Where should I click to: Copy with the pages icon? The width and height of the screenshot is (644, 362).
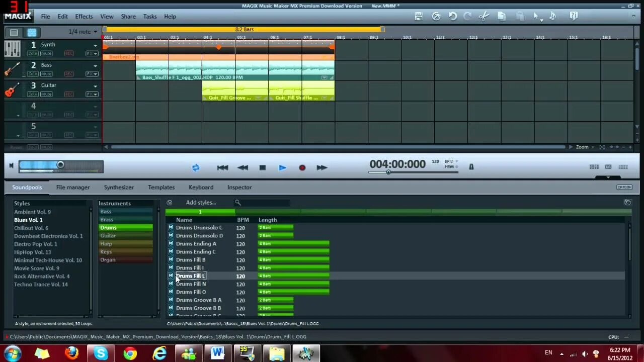(502, 16)
